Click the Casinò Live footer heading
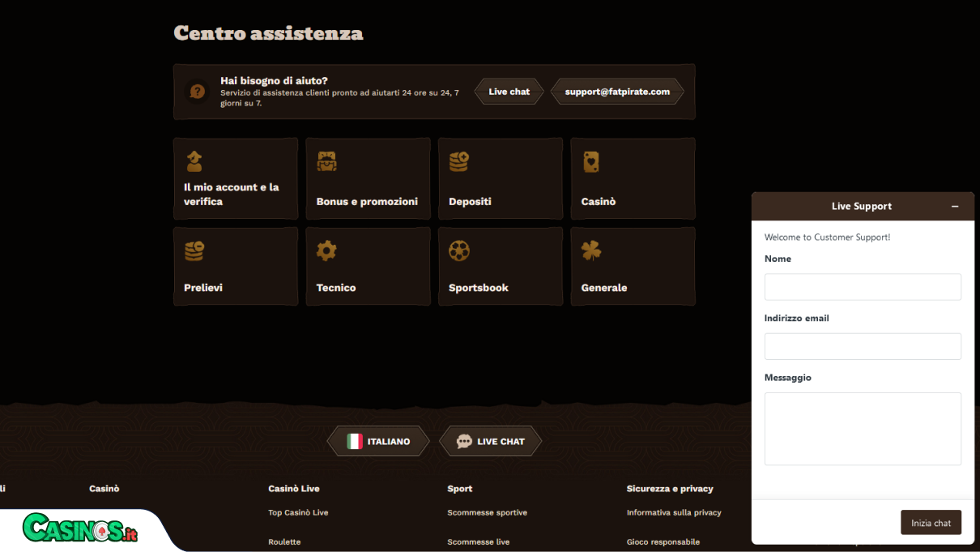Viewport: 980px width, 552px height. (294, 489)
